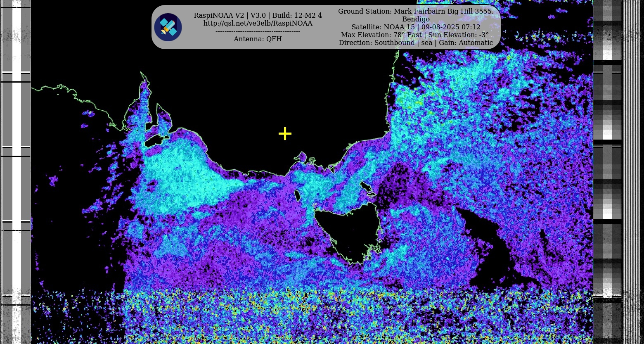Select the Direction: Southbound text
Viewport: 644px width, 344px height.
click(376, 43)
